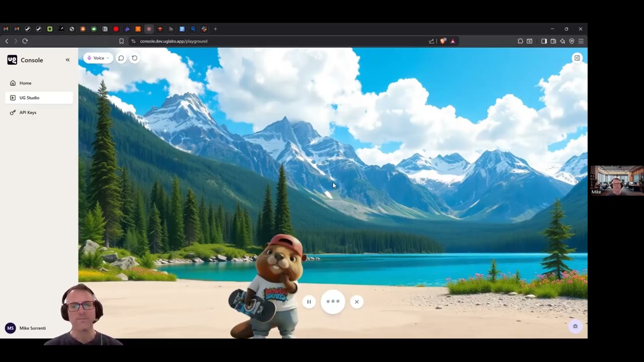
Task: Switch to the orange Y Combinator tab
Action: (138, 29)
